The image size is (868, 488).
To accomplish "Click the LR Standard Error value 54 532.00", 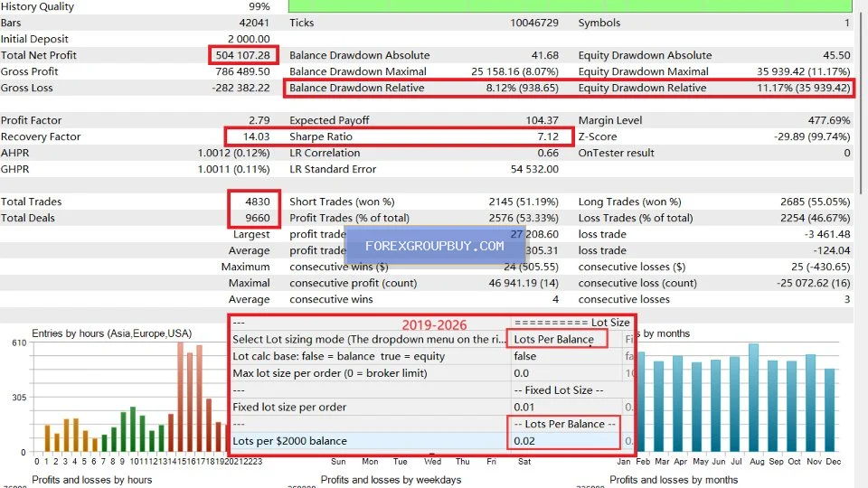I will point(534,169).
